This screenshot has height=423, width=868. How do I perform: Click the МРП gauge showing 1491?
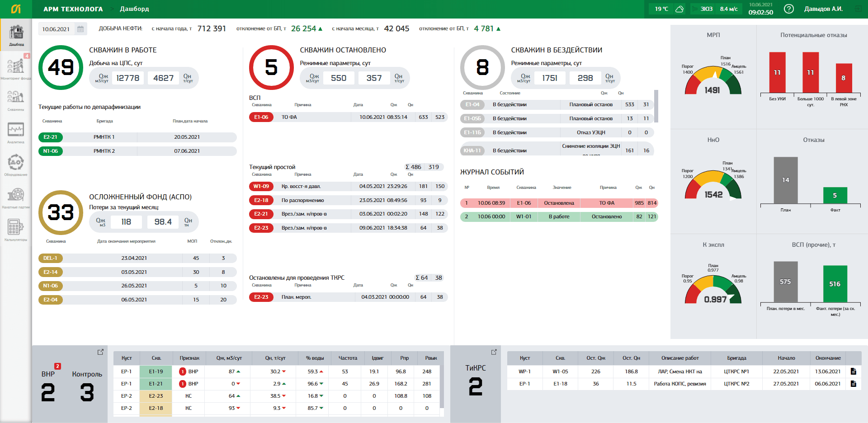point(713,81)
